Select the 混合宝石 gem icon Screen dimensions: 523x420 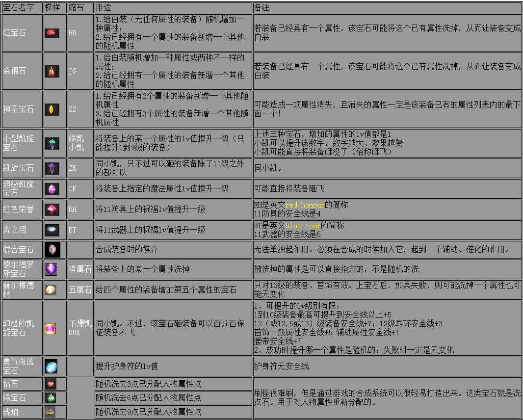(51, 249)
